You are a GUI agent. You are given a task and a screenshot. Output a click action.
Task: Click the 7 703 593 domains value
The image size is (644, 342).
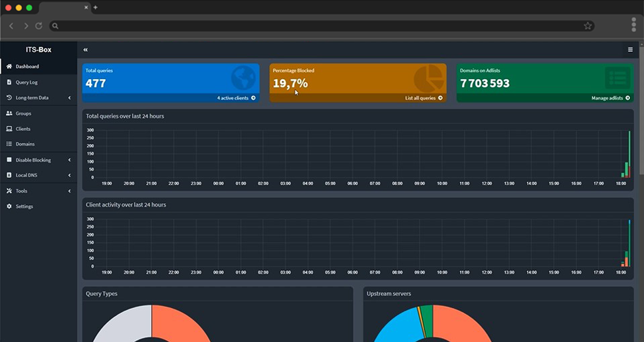tap(484, 84)
